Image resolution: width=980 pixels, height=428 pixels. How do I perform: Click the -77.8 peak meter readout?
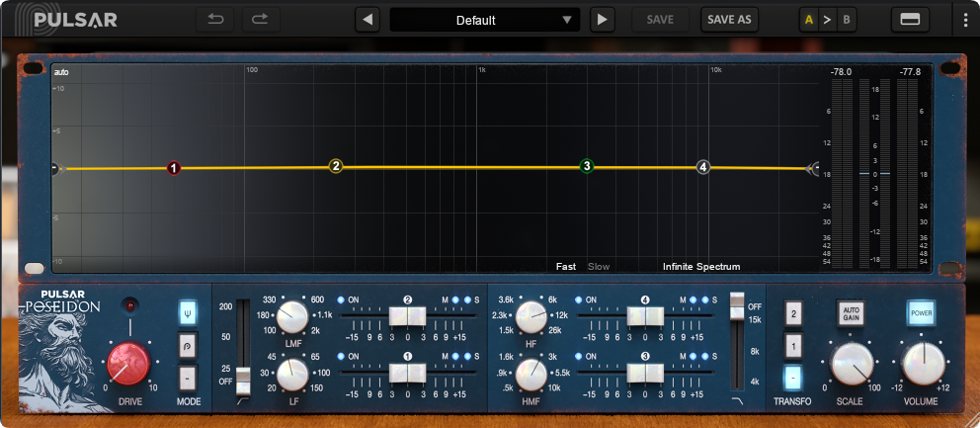coord(910,72)
